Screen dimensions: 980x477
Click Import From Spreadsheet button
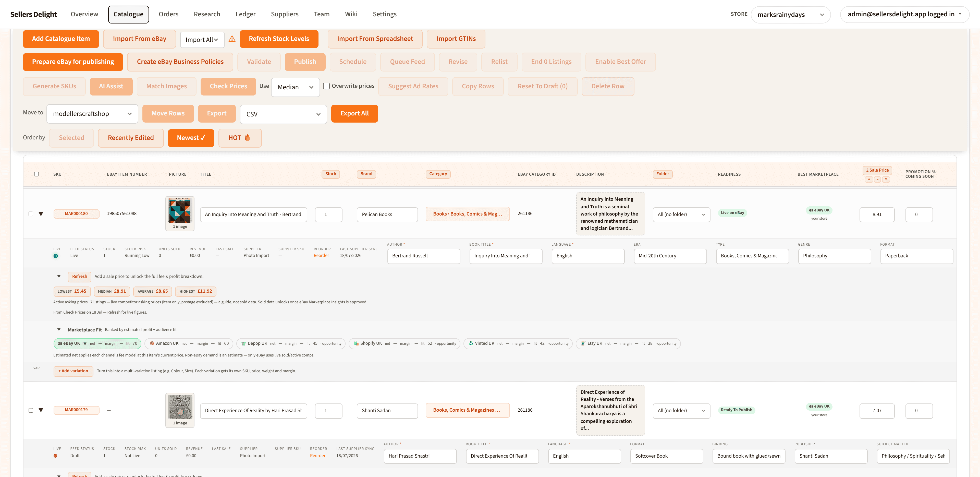point(375,39)
